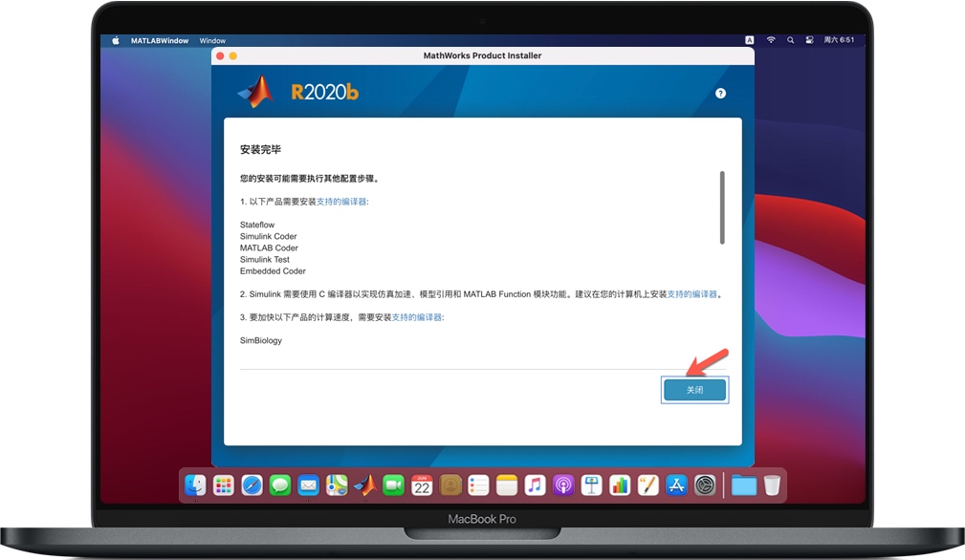965x560 pixels.
Task: Click the 关闭 button in the installer
Action: (694, 389)
